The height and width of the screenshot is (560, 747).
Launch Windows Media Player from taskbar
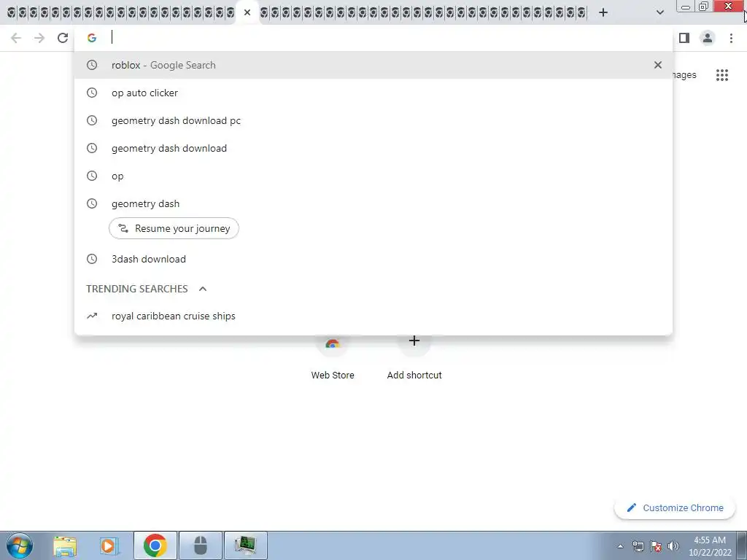pos(109,545)
